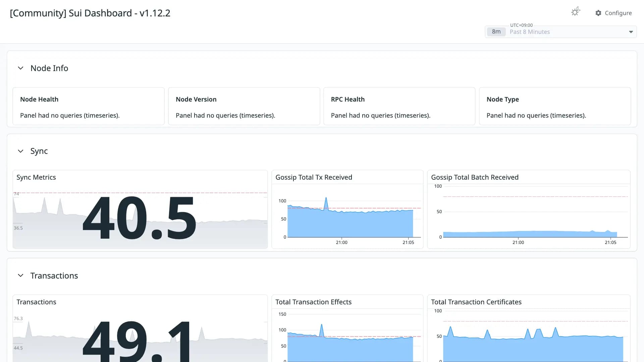Open the Past 8 Minutes time range dropdown
This screenshot has height=362, width=644.
tap(561, 32)
